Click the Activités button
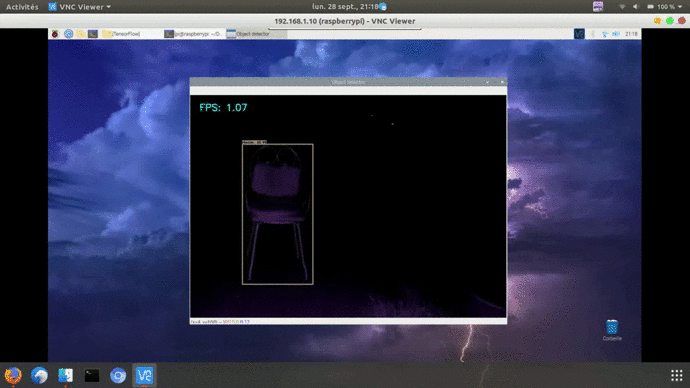The width and height of the screenshot is (690, 388). 22,7
